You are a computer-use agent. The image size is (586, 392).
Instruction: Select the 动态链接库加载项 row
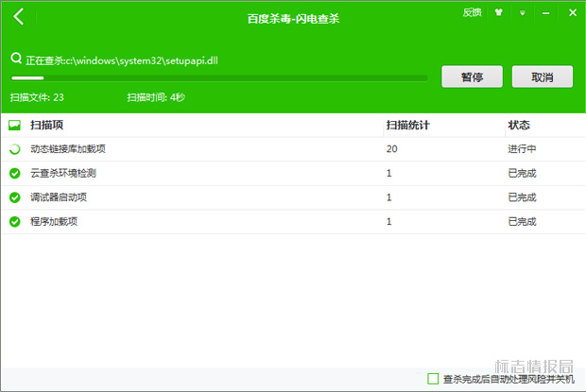293,149
